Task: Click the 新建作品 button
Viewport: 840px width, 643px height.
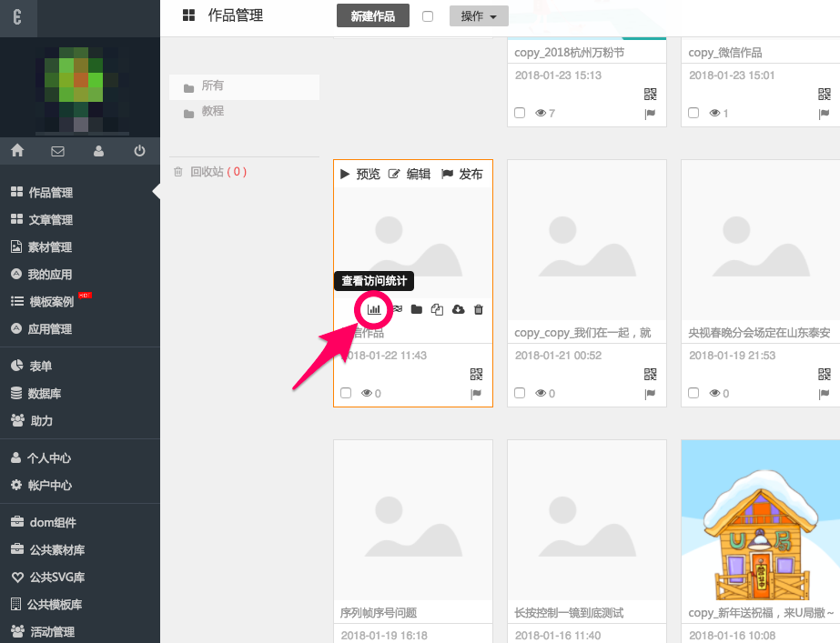Action: pos(372,16)
